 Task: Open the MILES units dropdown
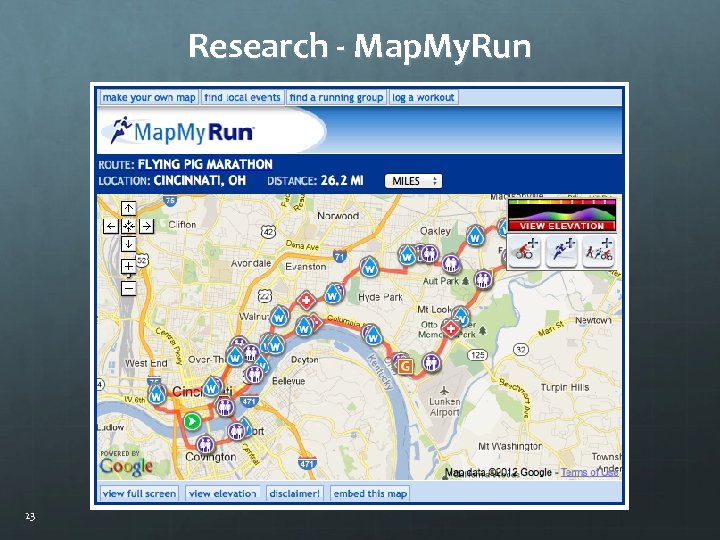click(x=413, y=181)
